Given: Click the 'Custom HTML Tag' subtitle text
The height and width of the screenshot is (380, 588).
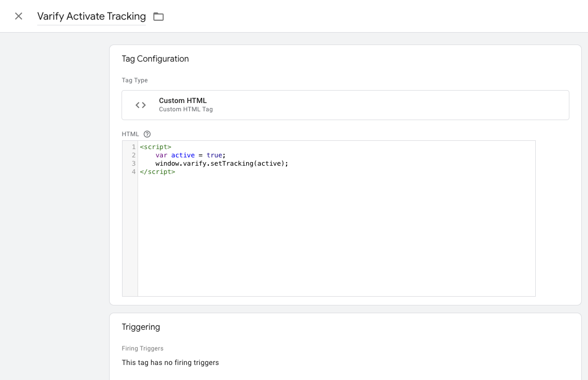Looking at the screenshot, I should 186,109.
